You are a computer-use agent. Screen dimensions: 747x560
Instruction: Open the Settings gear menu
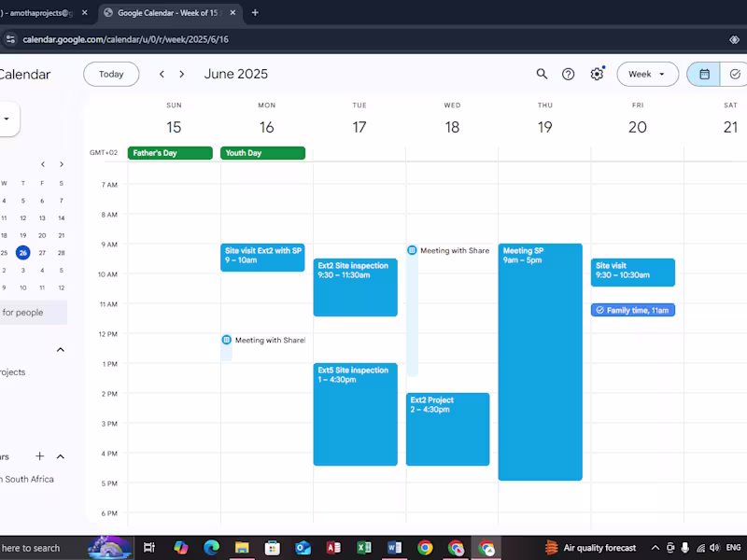pyautogui.click(x=597, y=74)
